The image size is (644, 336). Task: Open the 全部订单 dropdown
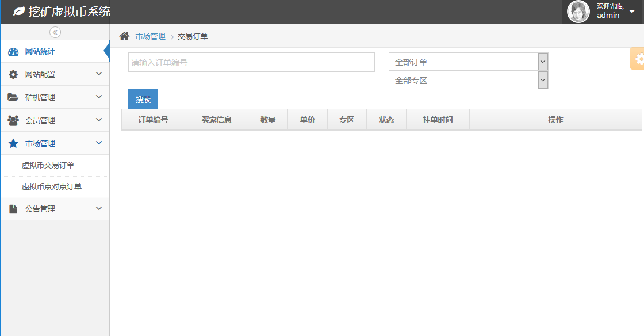click(x=468, y=62)
